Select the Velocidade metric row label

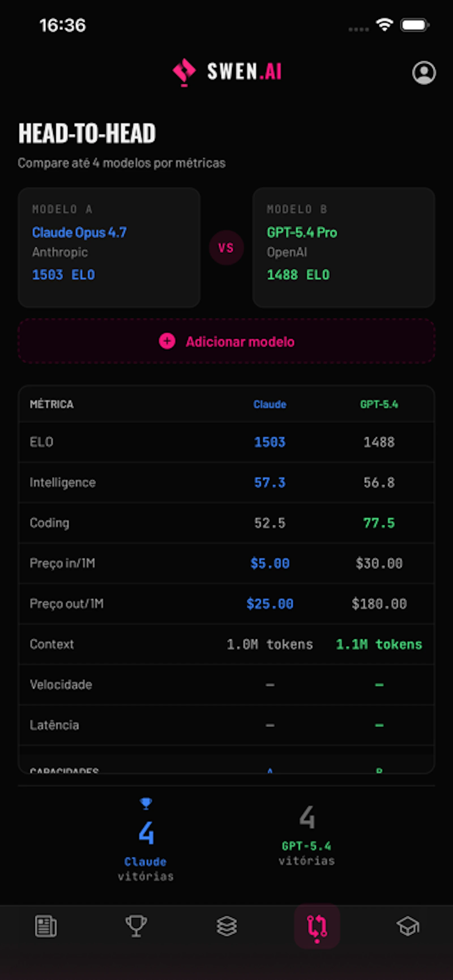click(61, 684)
